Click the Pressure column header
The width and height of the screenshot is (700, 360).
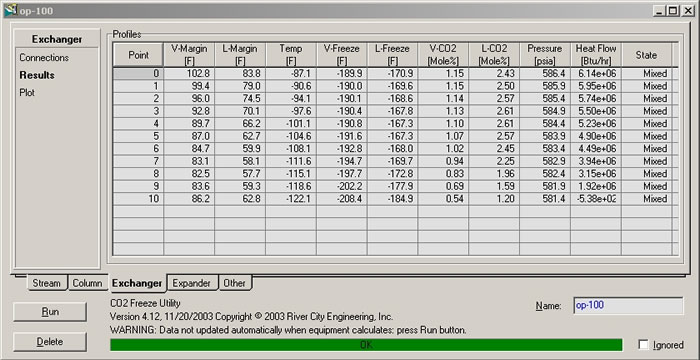tap(545, 55)
